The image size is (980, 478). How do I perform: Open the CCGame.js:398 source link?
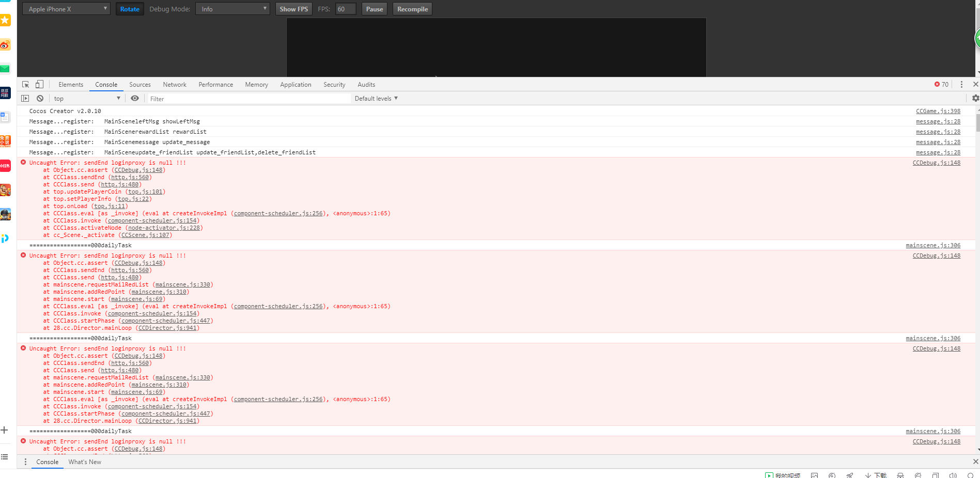coord(938,111)
